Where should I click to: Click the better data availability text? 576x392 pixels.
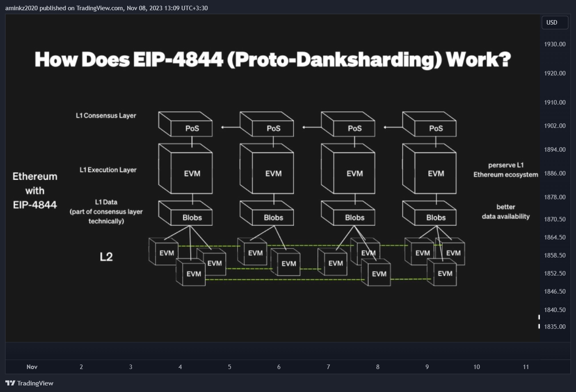tap(506, 212)
